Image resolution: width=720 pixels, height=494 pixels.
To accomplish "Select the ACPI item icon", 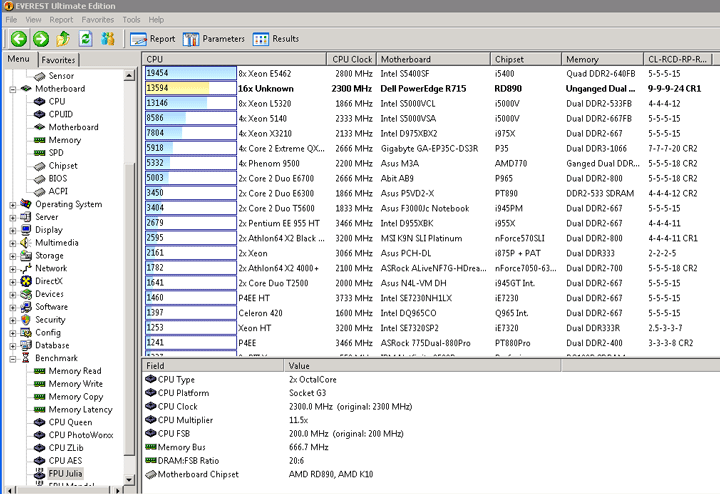I will click(x=40, y=191).
